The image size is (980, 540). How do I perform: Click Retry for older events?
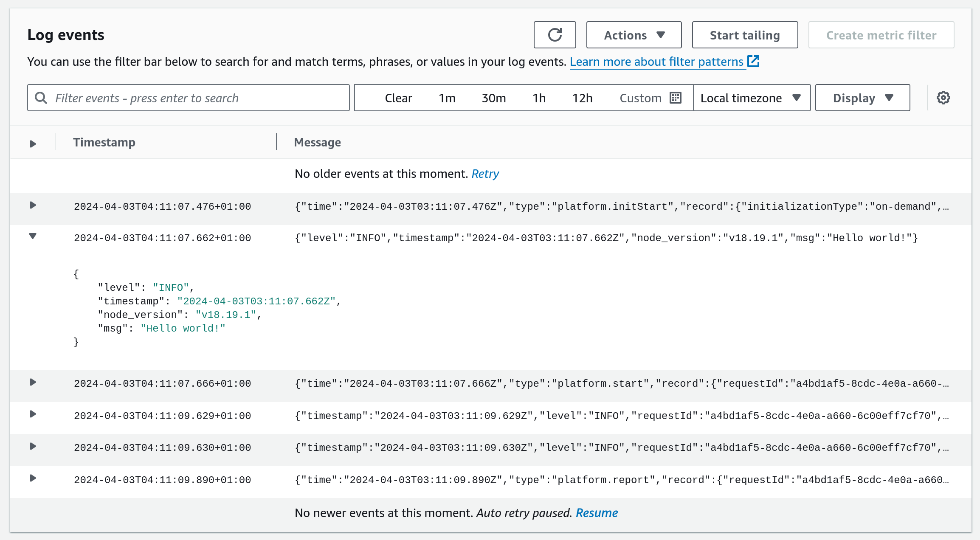coord(485,174)
